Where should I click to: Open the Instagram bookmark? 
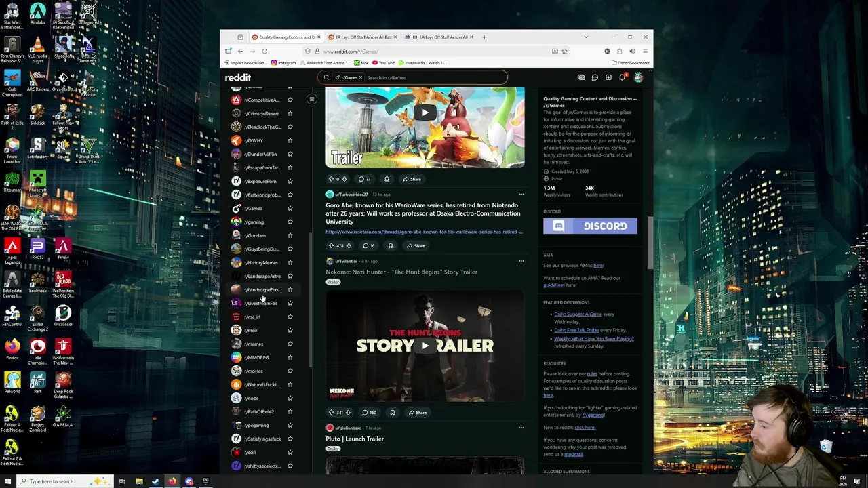tap(283, 63)
